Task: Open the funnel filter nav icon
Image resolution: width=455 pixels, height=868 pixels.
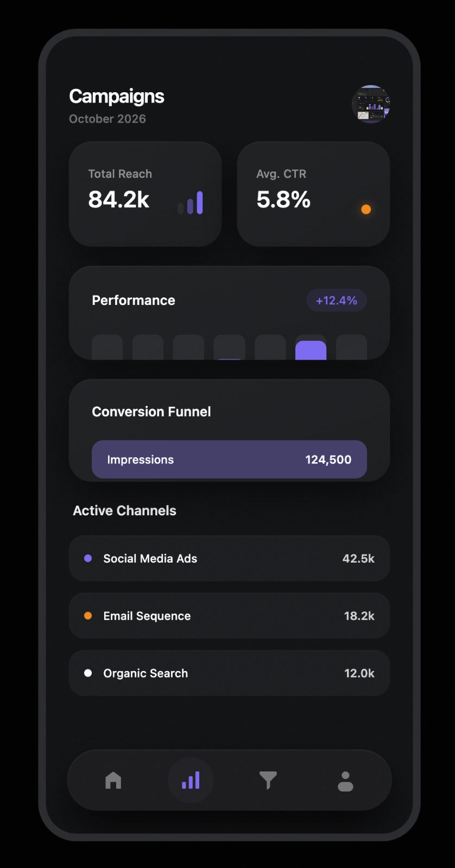Action: [x=268, y=780]
